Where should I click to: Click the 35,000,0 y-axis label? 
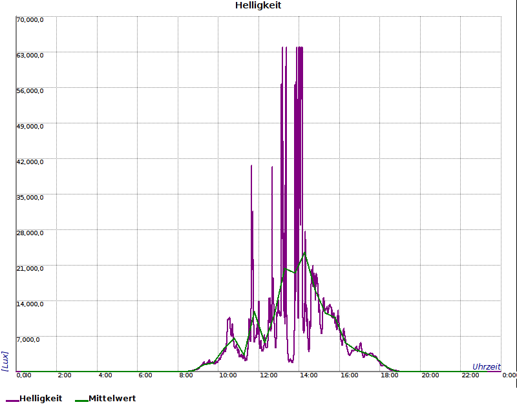(x=30, y=198)
